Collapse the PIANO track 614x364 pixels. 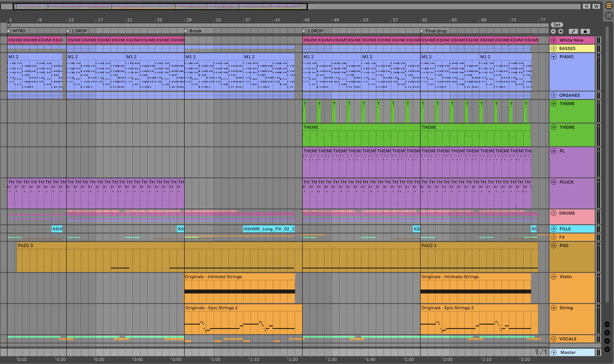coord(554,57)
